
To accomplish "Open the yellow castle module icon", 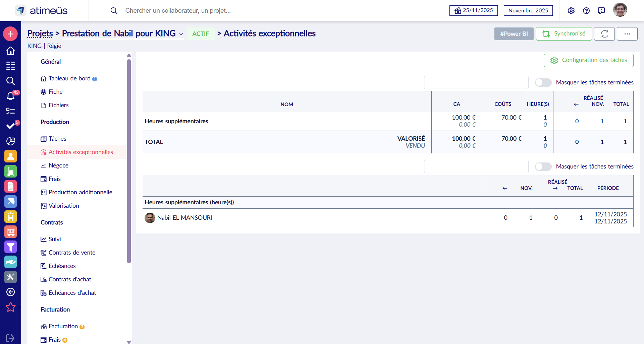I will click(10, 216).
